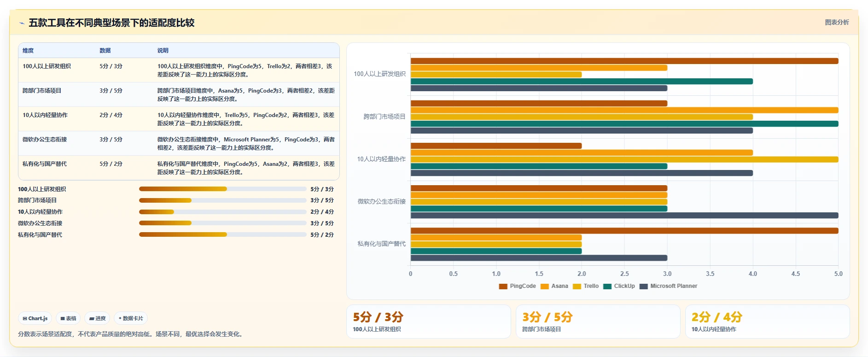
Task: Hide the Microsoft Planner series via its legend label
Action: tap(674, 286)
